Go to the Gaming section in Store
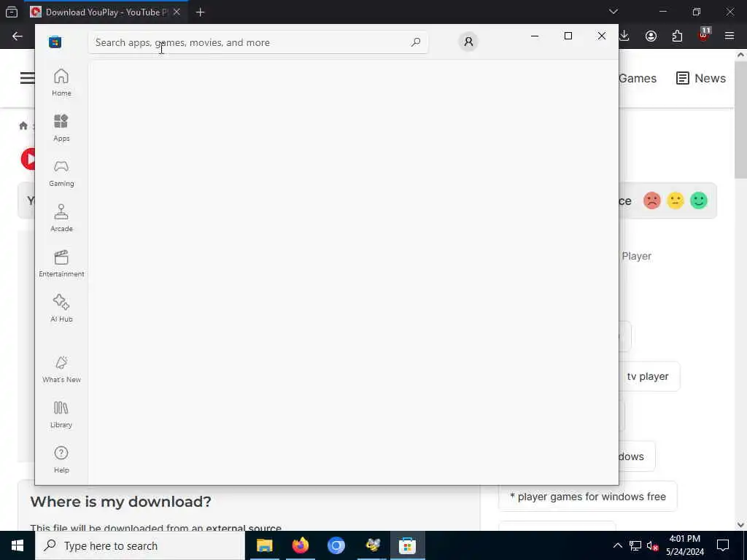The height and width of the screenshot is (560, 747). [61, 173]
